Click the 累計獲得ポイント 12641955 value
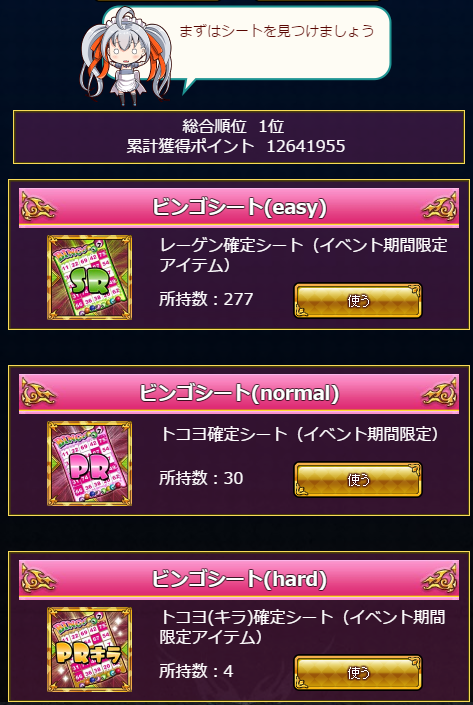Screen dimensions: 473x705 pos(236,146)
